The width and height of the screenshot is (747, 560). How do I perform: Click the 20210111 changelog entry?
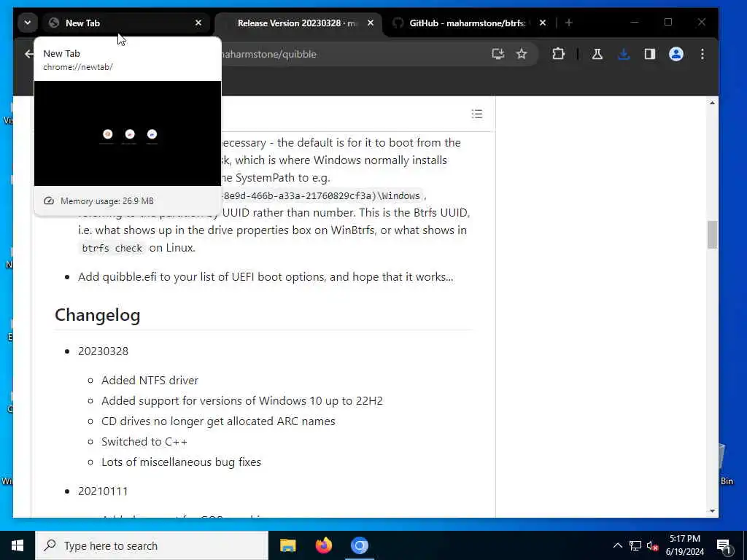pyautogui.click(x=103, y=491)
